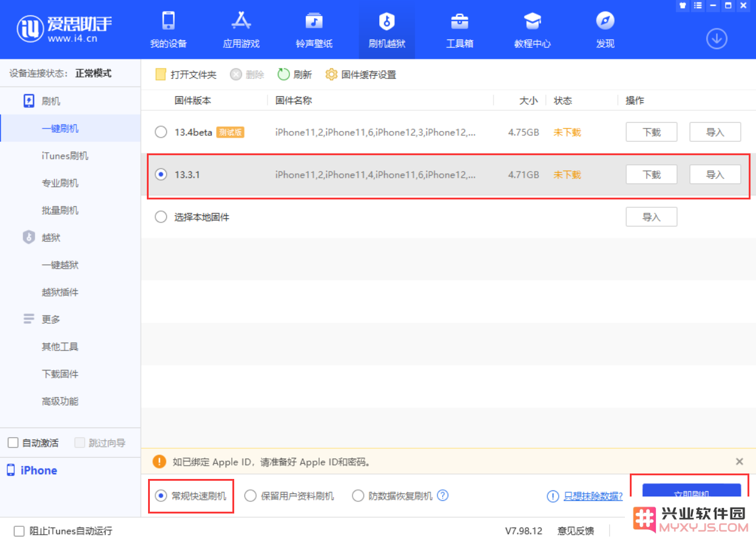Click 未下载 status in 13.3.1 row
Viewport: 756px width, 542px height.
(567, 175)
